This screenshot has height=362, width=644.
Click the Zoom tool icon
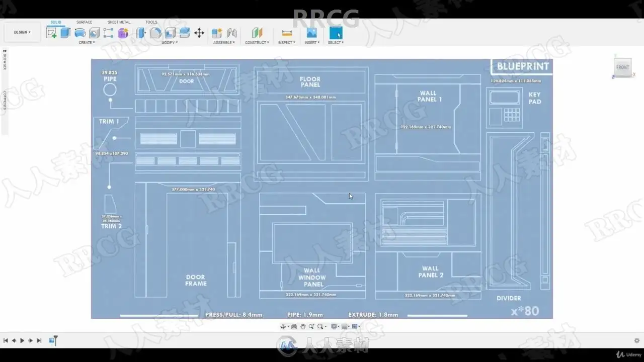click(311, 327)
